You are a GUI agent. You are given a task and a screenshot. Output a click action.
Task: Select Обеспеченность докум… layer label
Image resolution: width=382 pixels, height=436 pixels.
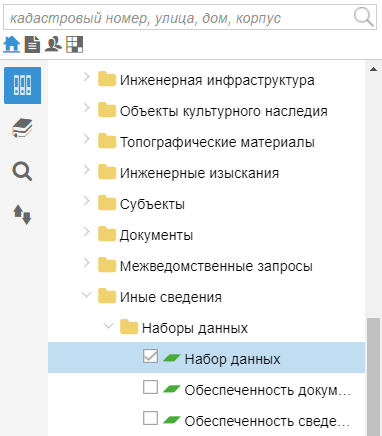(267, 390)
